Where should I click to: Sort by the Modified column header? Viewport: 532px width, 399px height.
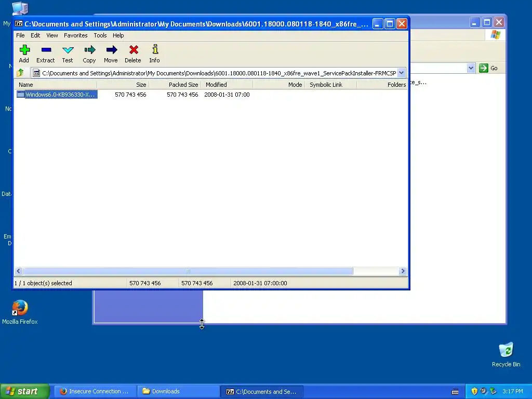click(227, 85)
